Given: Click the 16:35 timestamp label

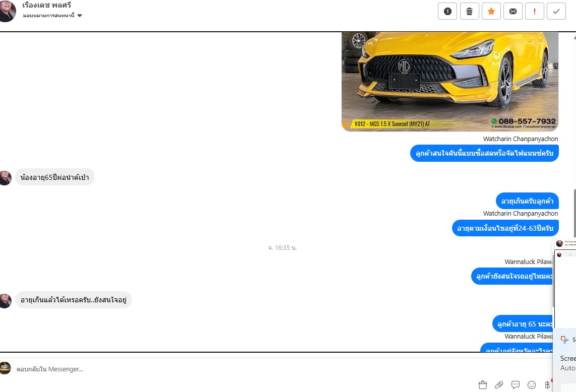Looking at the screenshot, I should 282,248.
